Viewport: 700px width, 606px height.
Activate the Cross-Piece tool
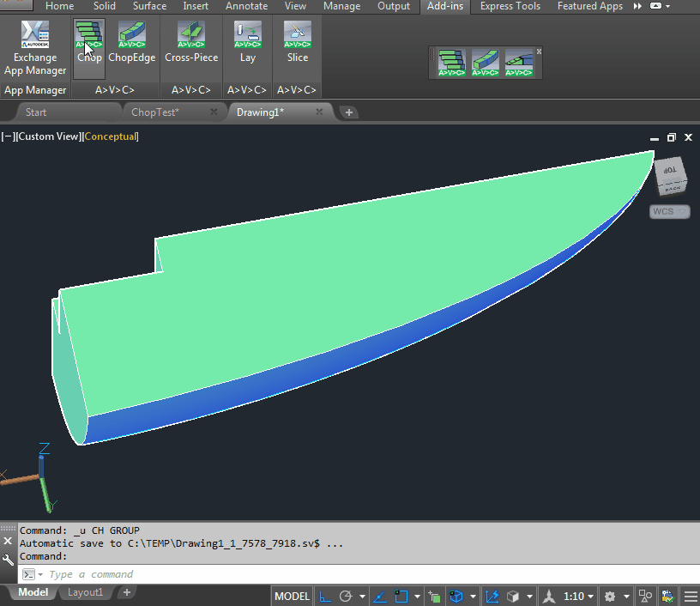click(x=191, y=43)
